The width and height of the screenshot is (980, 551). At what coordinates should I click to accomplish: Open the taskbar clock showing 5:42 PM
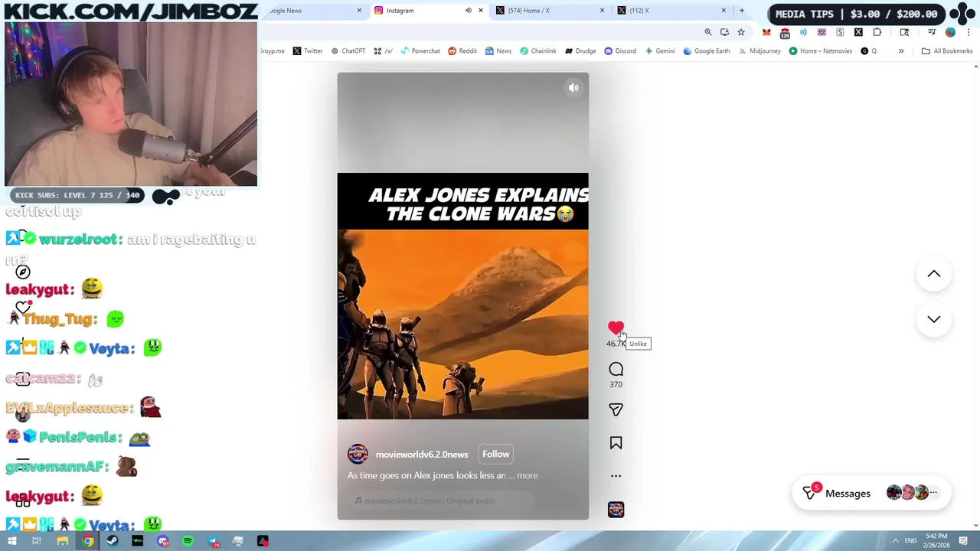click(x=936, y=541)
